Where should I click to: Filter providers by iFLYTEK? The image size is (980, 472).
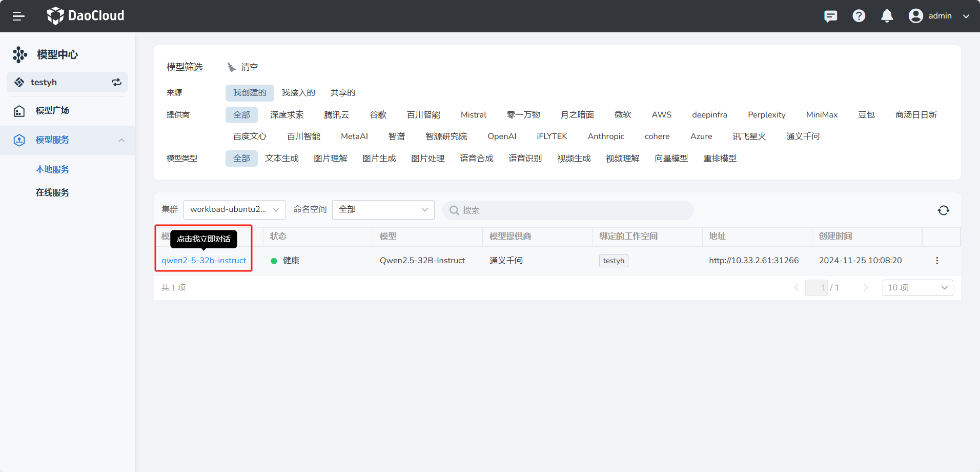tap(552, 136)
